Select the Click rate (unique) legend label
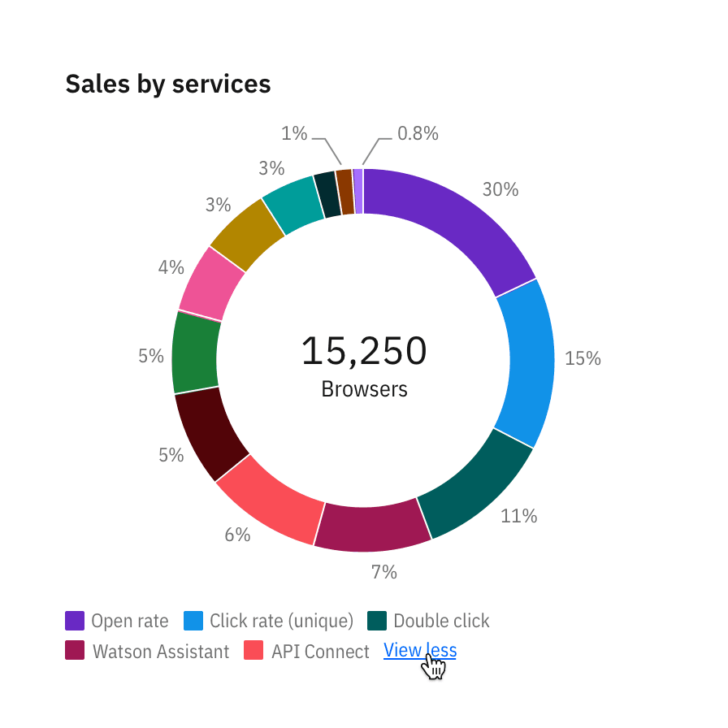 click(x=281, y=622)
